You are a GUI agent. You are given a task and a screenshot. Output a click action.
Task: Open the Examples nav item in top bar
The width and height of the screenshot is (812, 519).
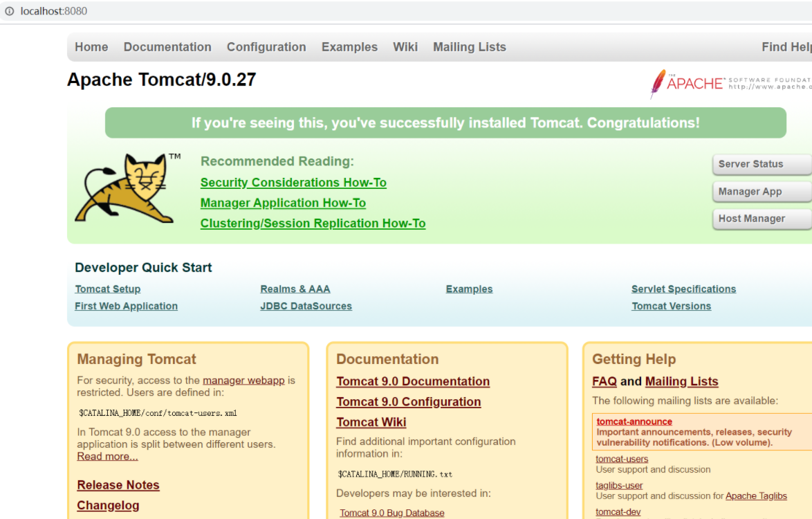349,47
